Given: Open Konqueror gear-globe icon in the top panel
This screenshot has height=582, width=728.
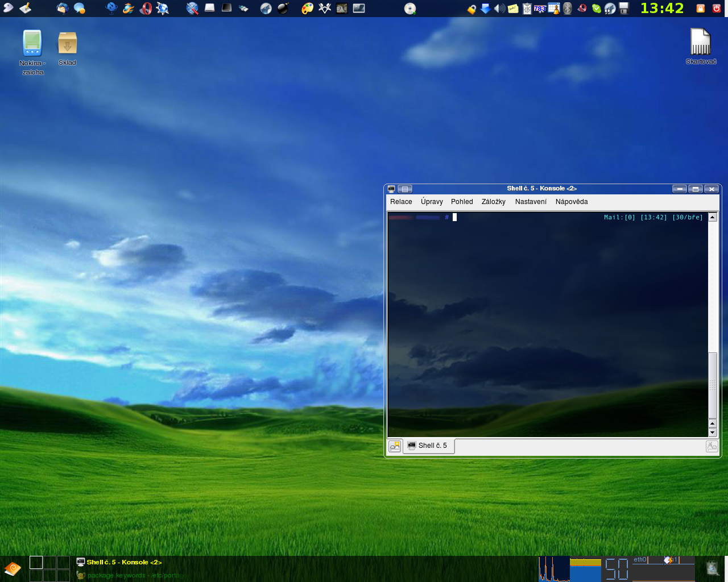Looking at the screenshot, I should click(163, 8).
